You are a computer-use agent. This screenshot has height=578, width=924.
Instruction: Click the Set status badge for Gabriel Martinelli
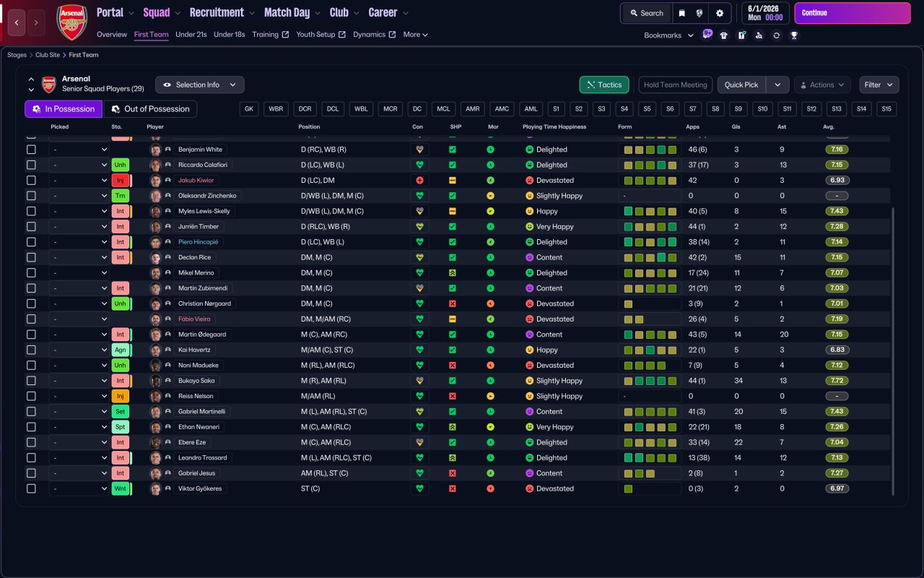coord(121,412)
